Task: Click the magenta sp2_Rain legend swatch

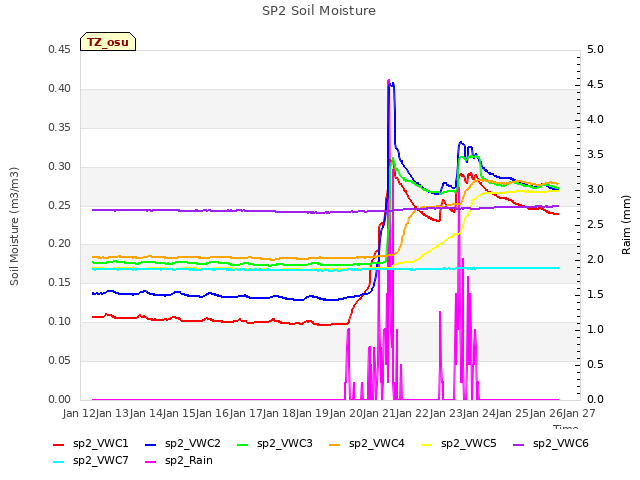Action: click(151, 462)
